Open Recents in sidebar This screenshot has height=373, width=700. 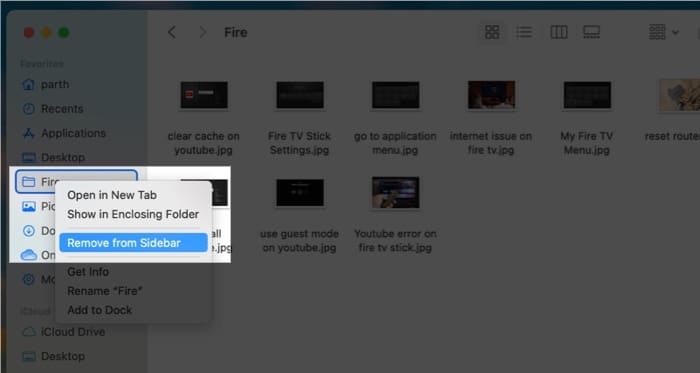pyautogui.click(x=53, y=109)
